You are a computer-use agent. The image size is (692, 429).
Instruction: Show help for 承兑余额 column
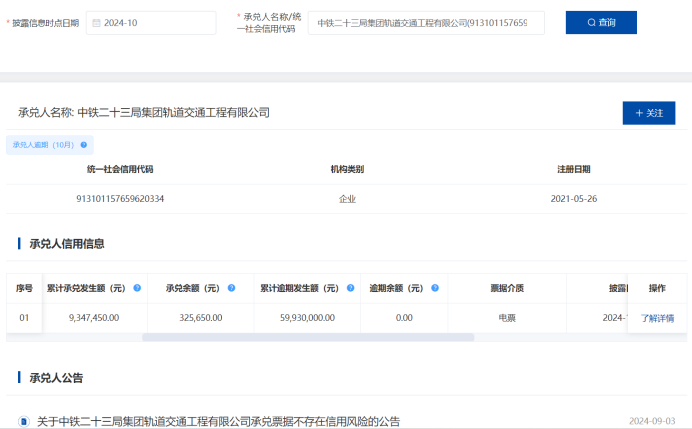click(231, 288)
